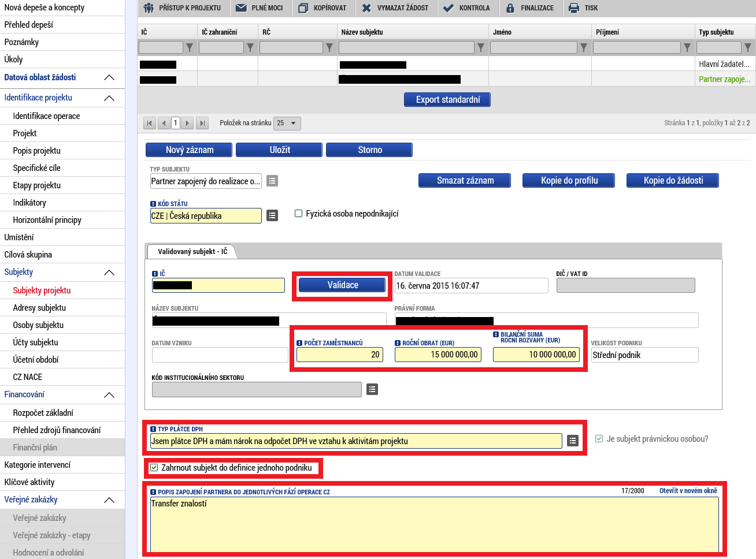Screen dimensions: 756x559
Task: Click the Otevřít v novém okně link
Action: [688, 491]
